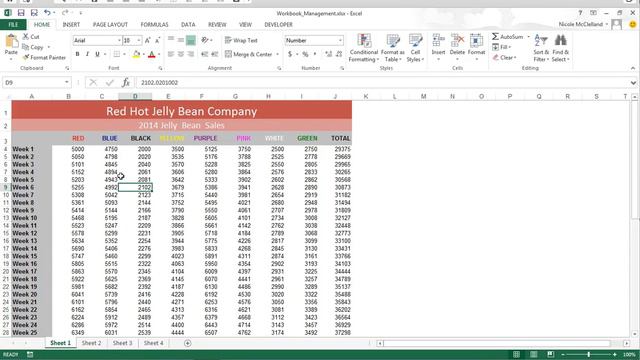Click the Undo arrow icon
This screenshot has height=360, width=640.
pos(47,13)
